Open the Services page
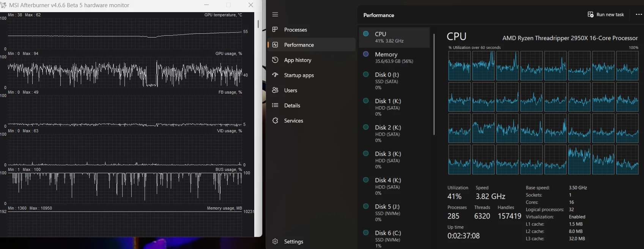Viewport: 644px width, 249px height. click(311, 121)
